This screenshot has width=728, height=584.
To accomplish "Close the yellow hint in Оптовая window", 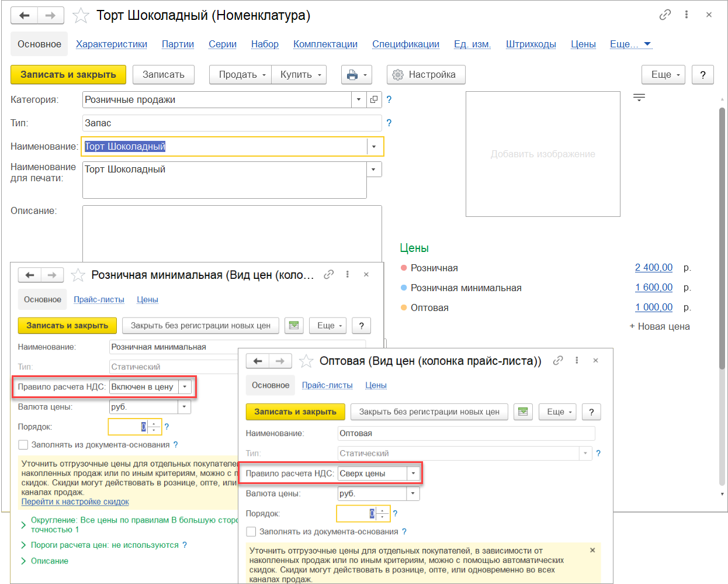I will click(x=592, y=550).
